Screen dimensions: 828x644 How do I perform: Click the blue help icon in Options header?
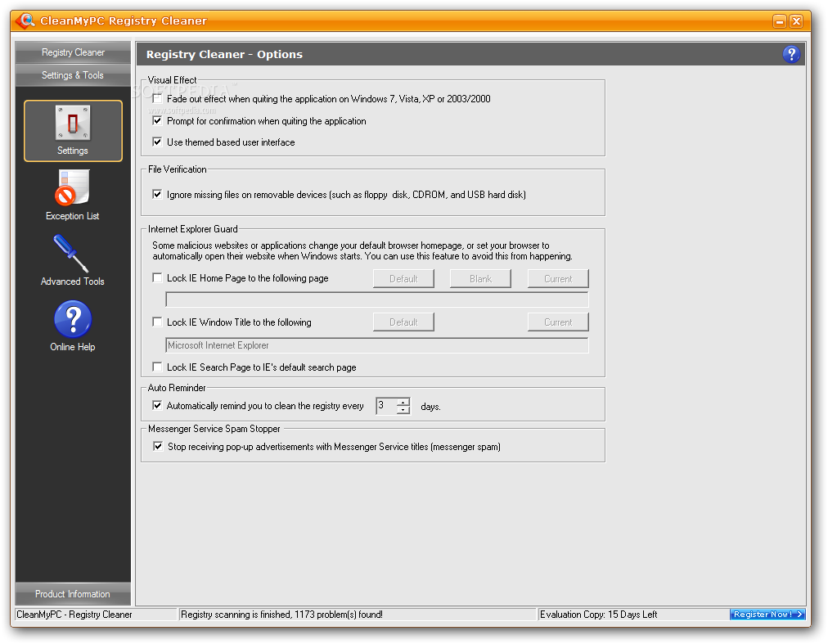click(791, 54)
